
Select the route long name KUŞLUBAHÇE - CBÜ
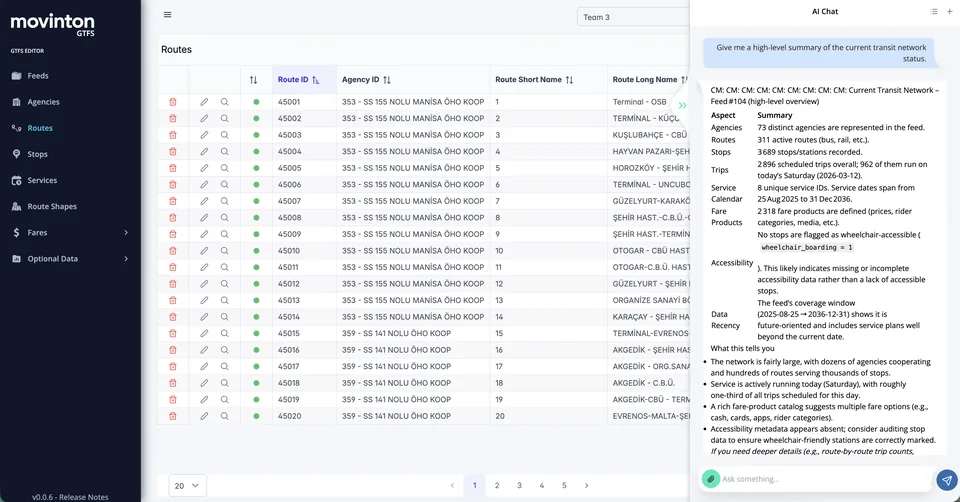[x=650, y=135]
